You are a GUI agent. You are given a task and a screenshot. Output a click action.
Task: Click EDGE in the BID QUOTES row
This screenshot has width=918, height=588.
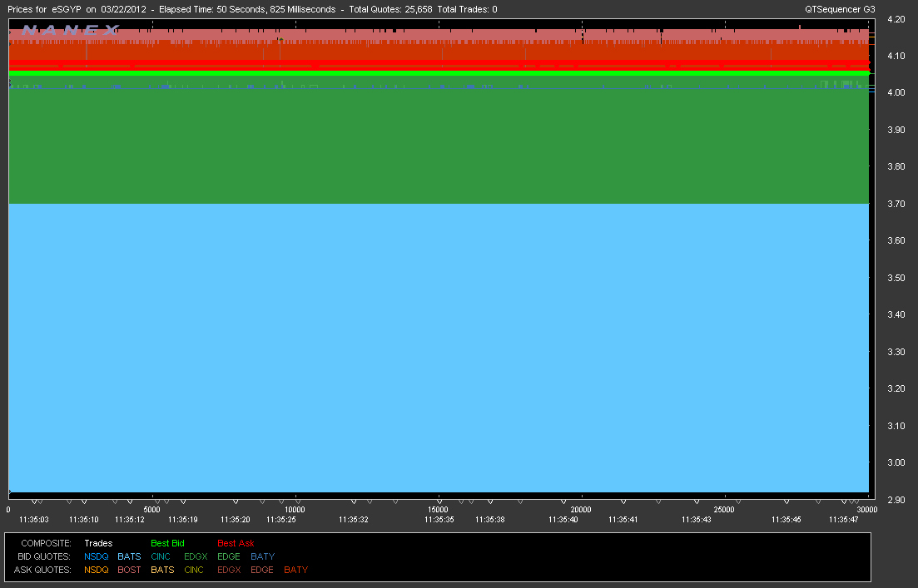click(x=229, y=556)
